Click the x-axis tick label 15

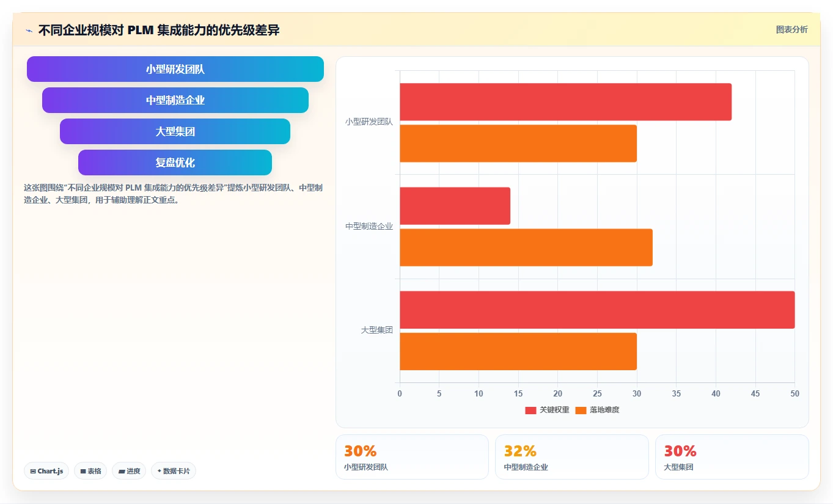(518, 394)
